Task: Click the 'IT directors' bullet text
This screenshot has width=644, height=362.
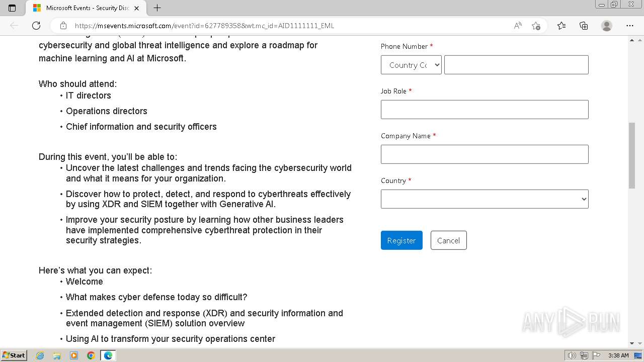Action: point(88,96)
